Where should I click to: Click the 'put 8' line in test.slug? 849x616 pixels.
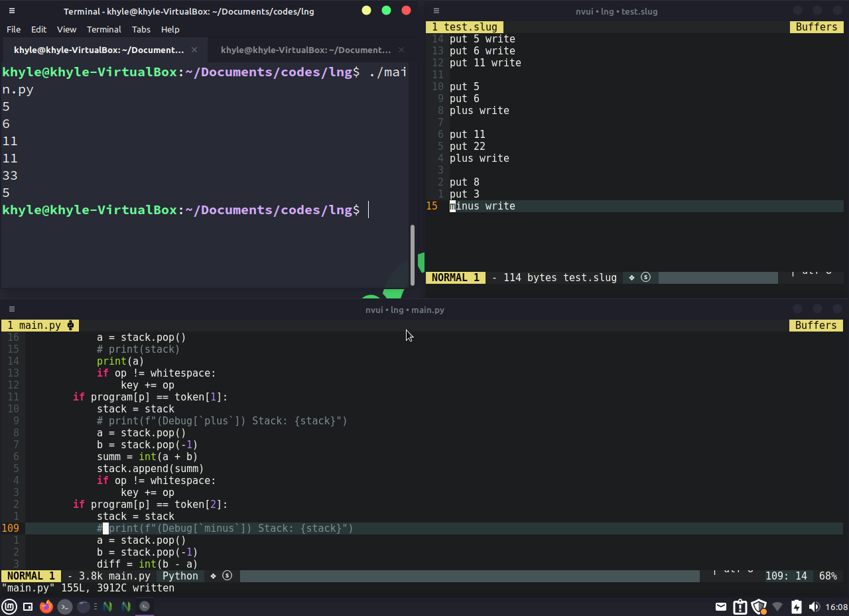point(464,182)
